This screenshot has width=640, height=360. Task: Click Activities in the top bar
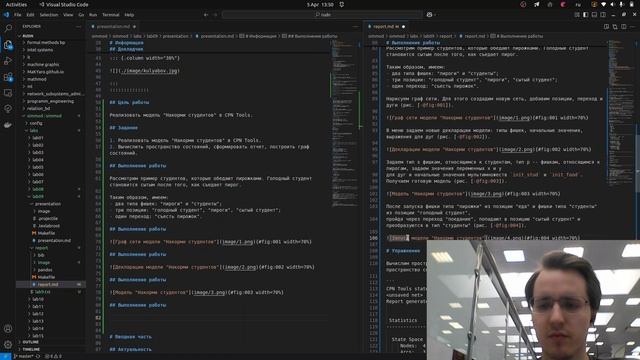click(x=16, y=4)
